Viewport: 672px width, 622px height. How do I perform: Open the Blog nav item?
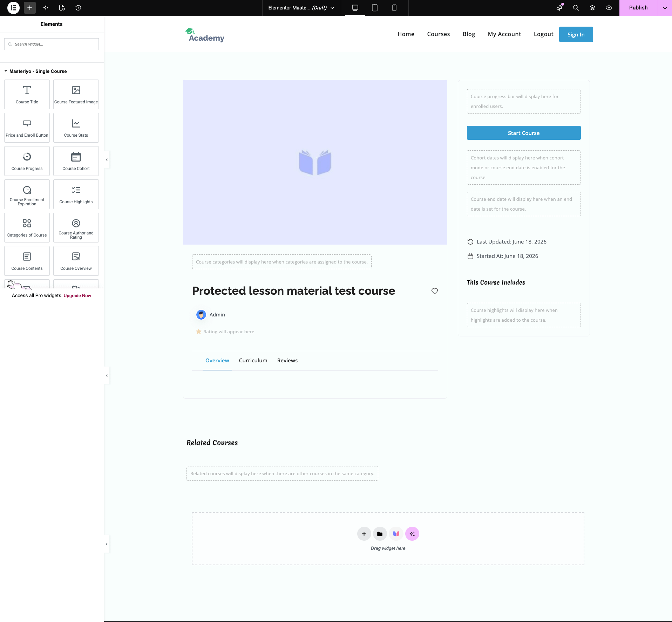tap(469, 34)
